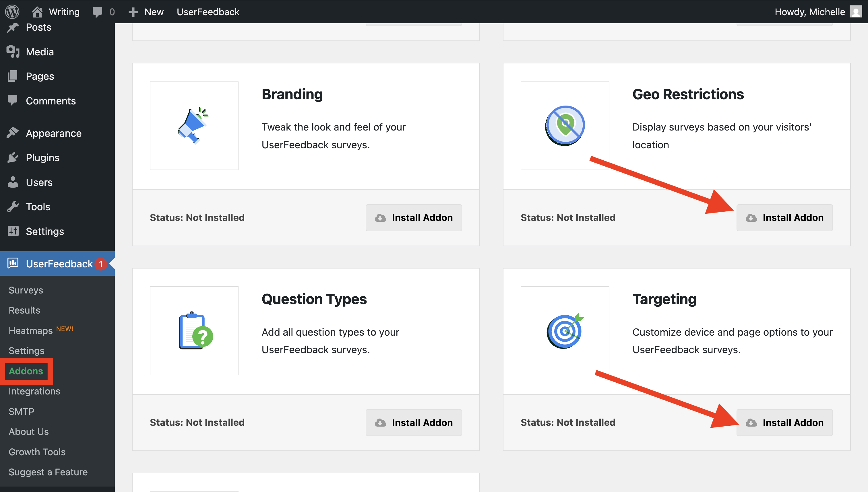
Task: Click the Geo Restrictions location thumbnail
Action: [565, 126]
